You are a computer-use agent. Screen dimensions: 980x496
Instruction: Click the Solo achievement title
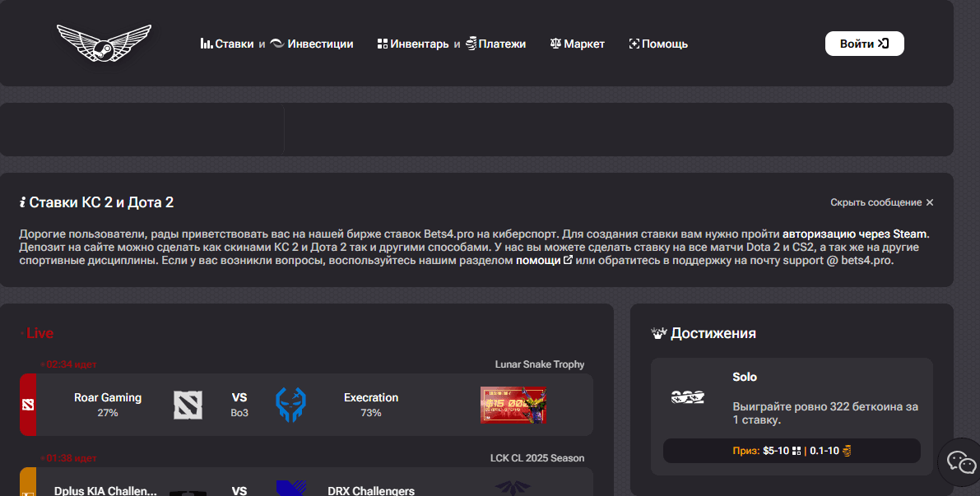point(745,378)
